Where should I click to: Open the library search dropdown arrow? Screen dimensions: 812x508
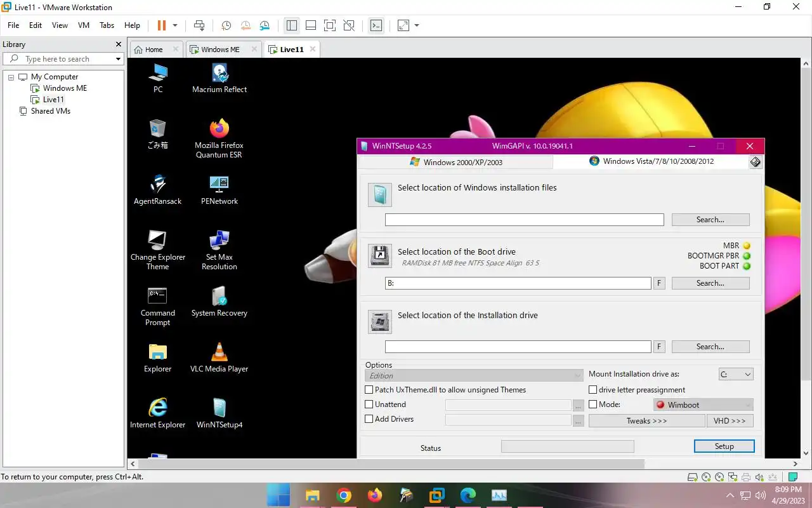(x=118, y=59)
